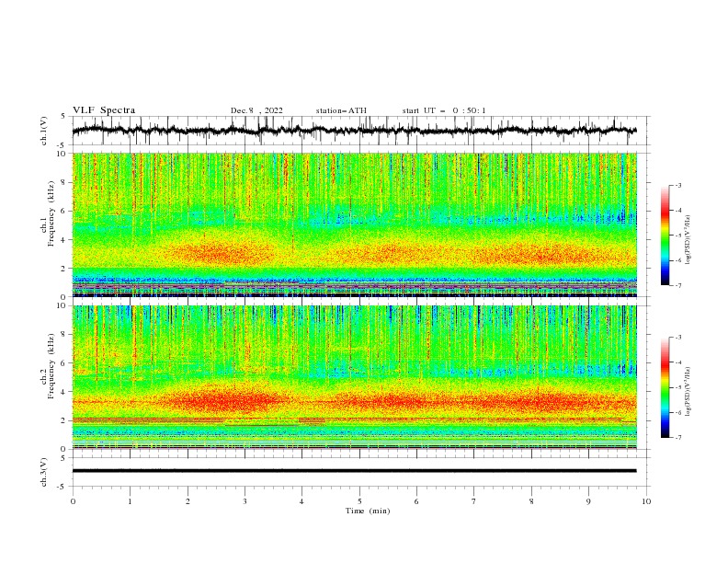728x563 pixels.
Task: Click time axis tick label "6" under the plot
Action: pos(417,501)
